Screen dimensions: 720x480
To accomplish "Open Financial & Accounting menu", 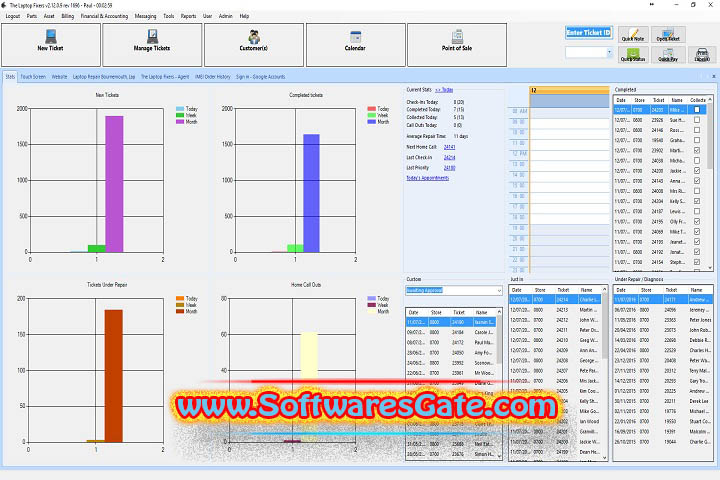I will 104,16.
